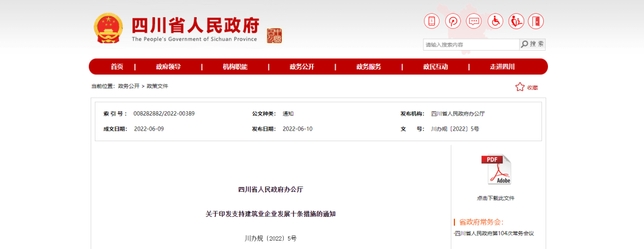Click 政策文件 in the breadcrumb
Image resolution: width=644 pixels, height=249 pixels.
click(157, 86)
